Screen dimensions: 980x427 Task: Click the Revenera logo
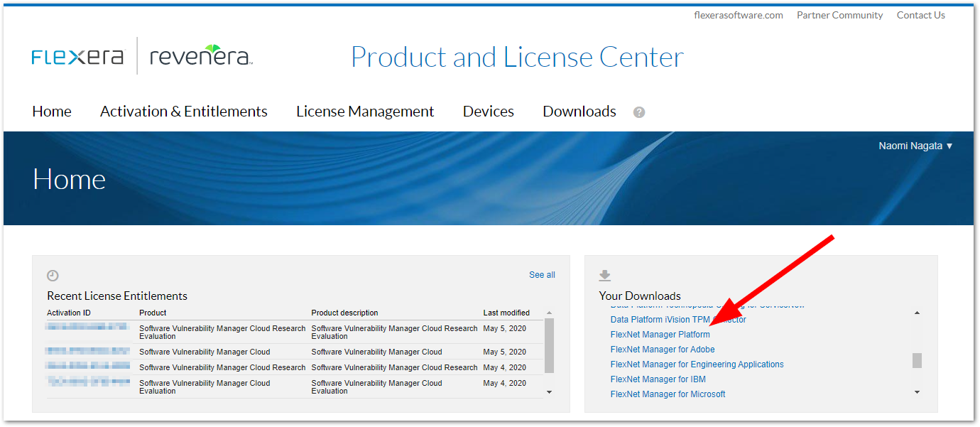[x=201, y=57]
